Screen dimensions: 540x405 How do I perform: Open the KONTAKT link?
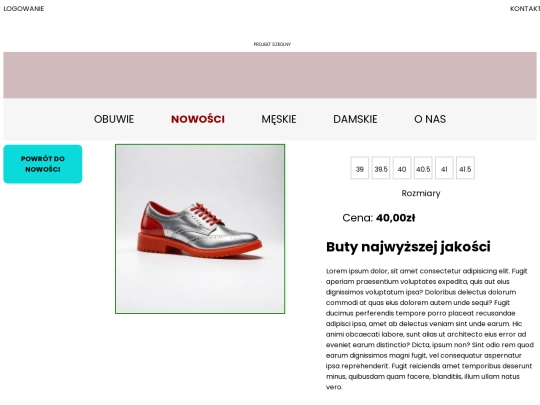(x=525, y=9)
